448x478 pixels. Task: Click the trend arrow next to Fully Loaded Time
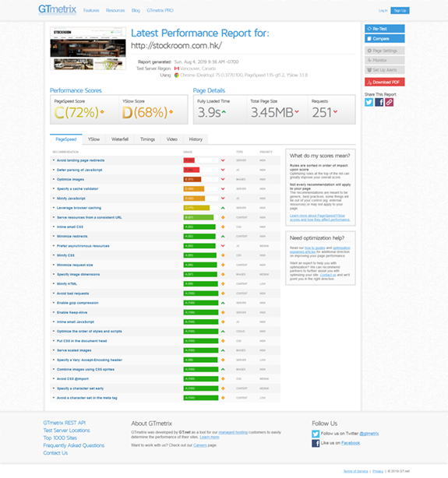(224, 112)
